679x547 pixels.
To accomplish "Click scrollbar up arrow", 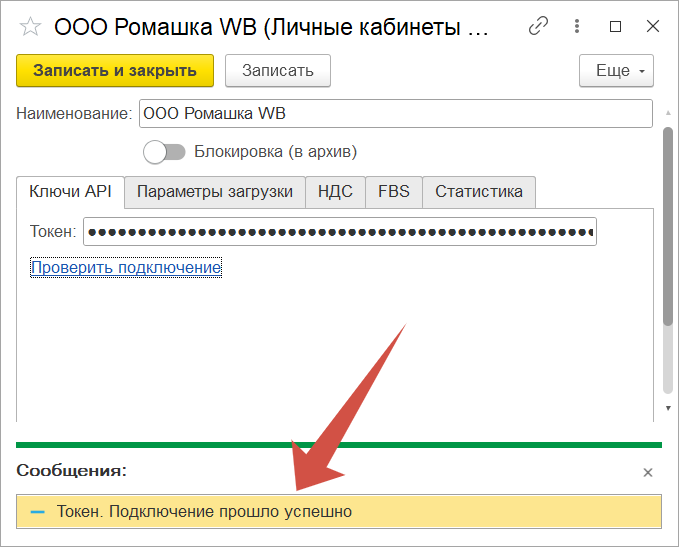I will pyautogui.click(x=668, y=108).
